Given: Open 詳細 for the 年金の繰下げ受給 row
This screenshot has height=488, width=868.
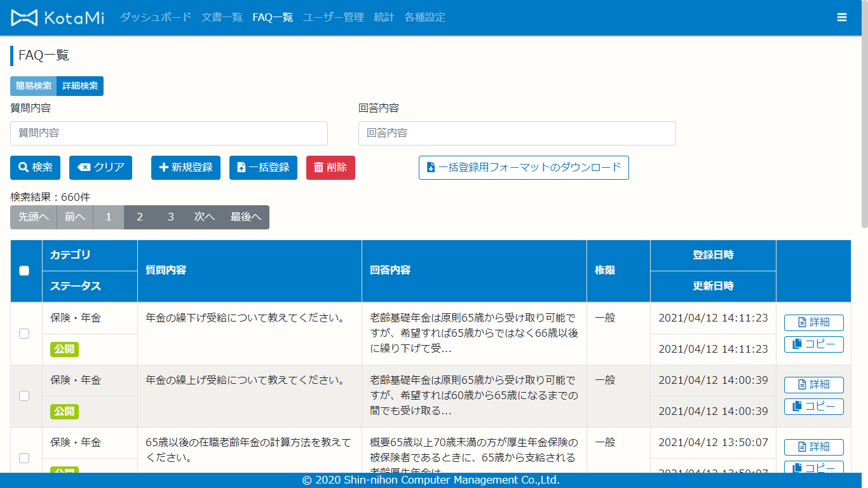Looking at the screenshot, I should (x=813, y=322).
